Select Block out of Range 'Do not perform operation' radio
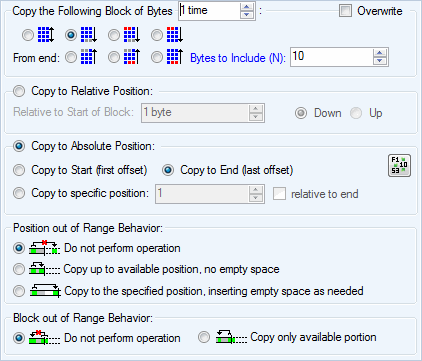 tap(19, 338)
